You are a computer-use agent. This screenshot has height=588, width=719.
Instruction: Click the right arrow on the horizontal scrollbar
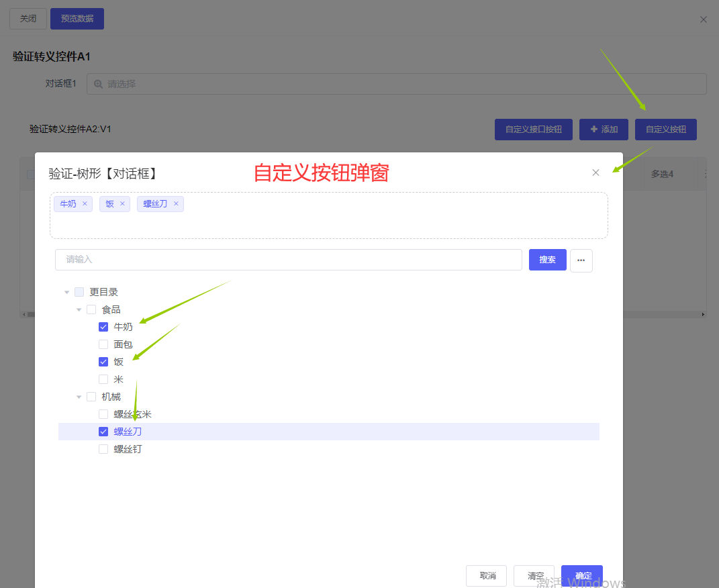pyautogui.click(x=703, y=314)
